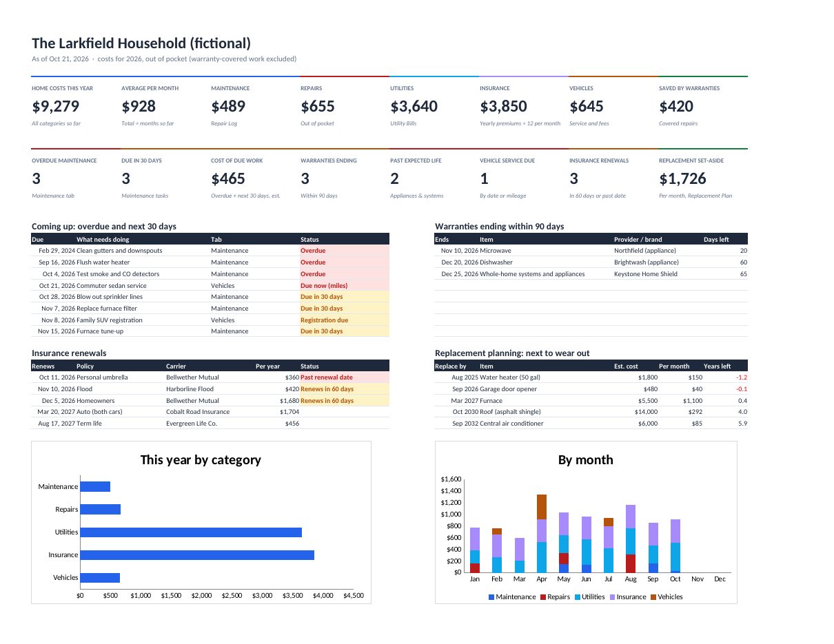Select Test smoke and CO detectors row
834x644 pixels.
[210, 273]
